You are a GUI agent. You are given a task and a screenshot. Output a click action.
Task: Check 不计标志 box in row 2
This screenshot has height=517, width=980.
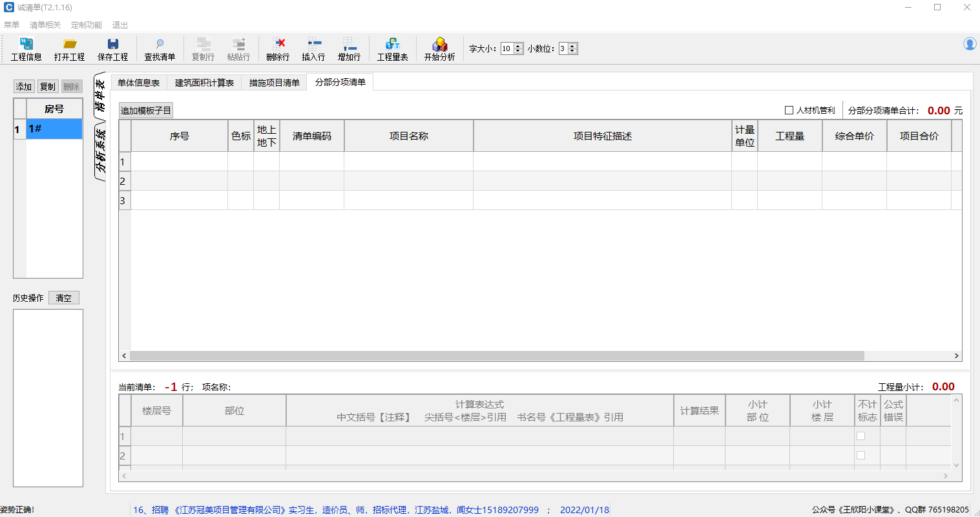pos(860,456)
